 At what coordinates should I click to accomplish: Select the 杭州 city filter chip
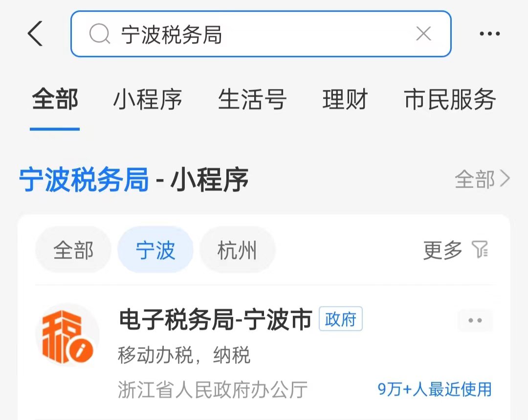pos(237,250)
